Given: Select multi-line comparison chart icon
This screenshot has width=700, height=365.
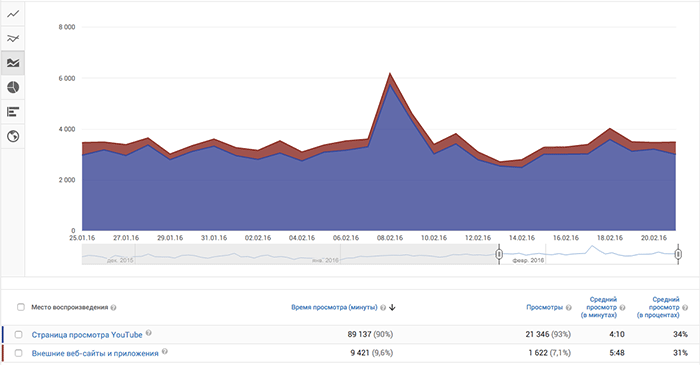Looking at the screenshot, I should (13, 38).
